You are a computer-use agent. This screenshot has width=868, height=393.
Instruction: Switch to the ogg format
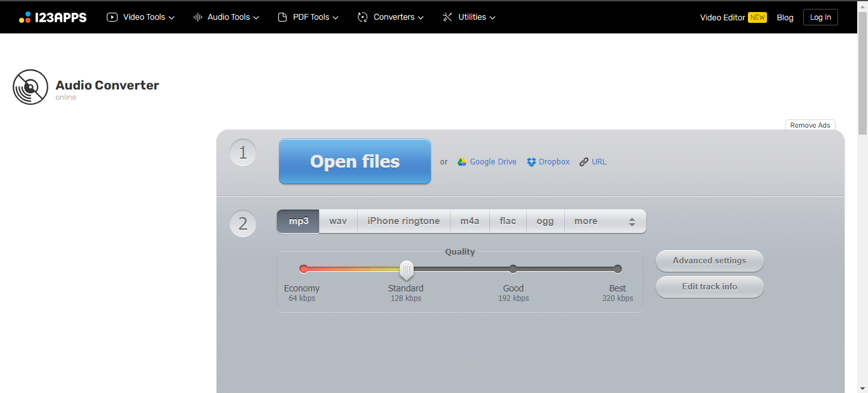[545, 221]
